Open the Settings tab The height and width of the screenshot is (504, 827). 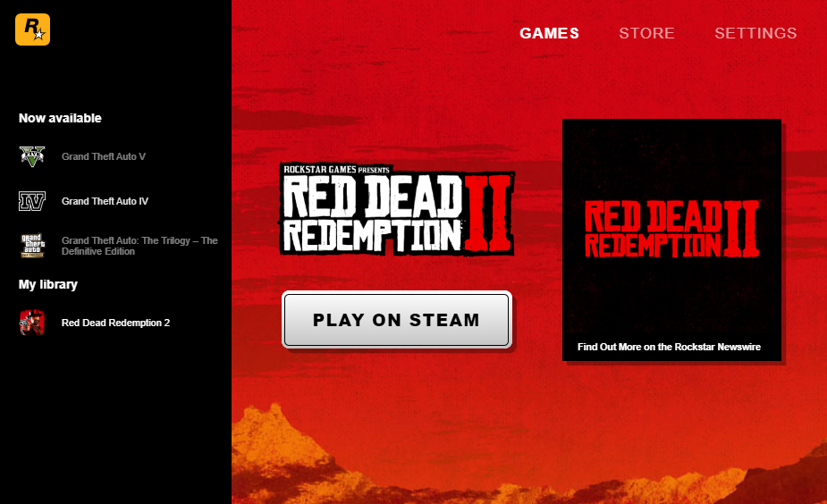pos(755,33)
